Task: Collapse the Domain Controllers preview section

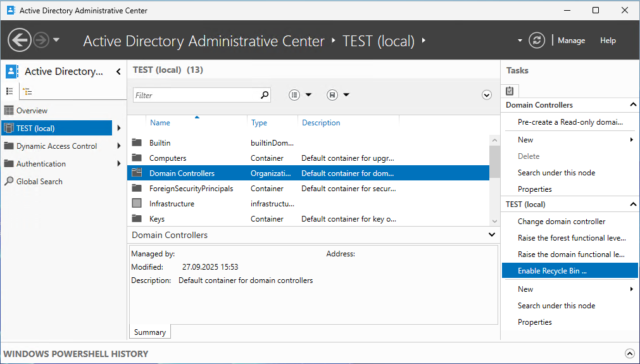Action: click(x=493, y=235)
